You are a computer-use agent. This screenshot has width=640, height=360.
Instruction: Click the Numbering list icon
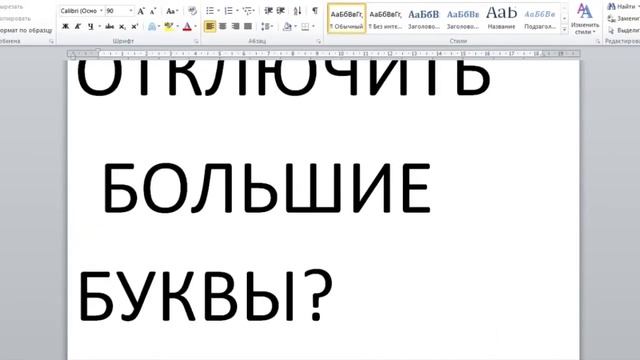coord(229,11)
